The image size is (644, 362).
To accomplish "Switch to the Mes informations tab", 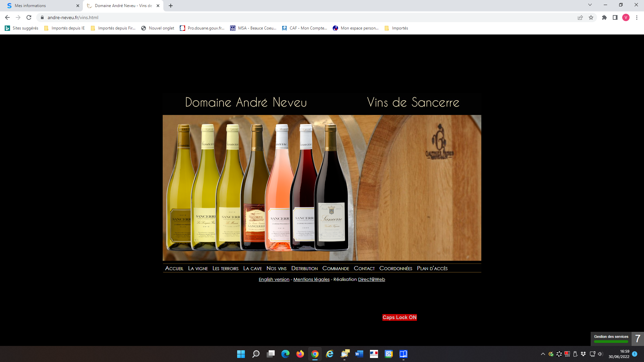I will (42, 6).
